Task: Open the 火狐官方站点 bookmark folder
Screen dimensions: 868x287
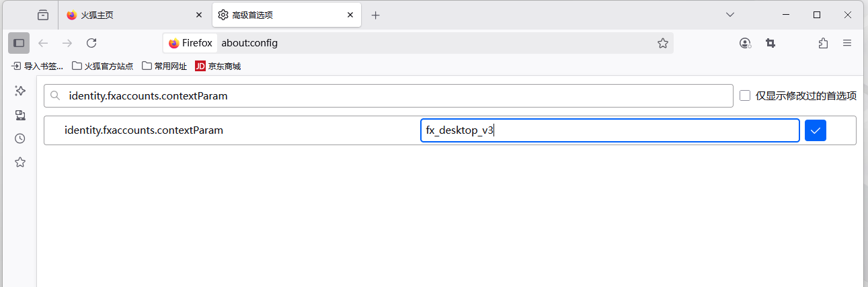Action: tap(102, 66)
